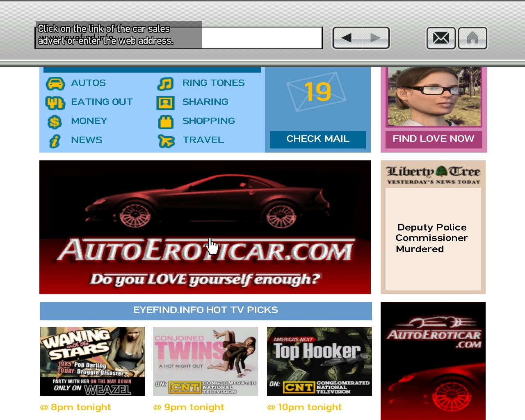Click the EYEFIND.INFO HOT TV PICKS header
Image resolution: width=525 pixels, height=420 pixels.
coord(206,310)
